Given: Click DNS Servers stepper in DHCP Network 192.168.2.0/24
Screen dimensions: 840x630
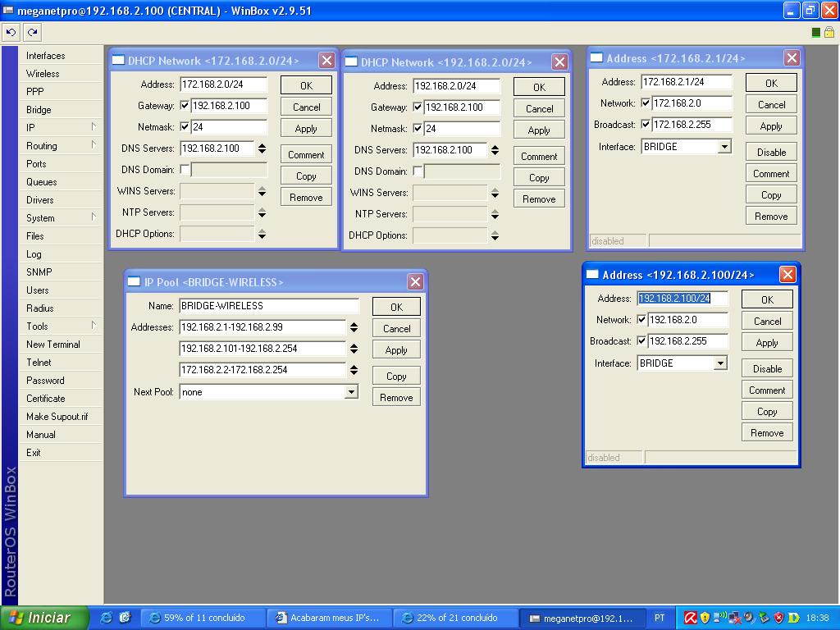Looking at the screenshot, I should click(x=495, y=150).
